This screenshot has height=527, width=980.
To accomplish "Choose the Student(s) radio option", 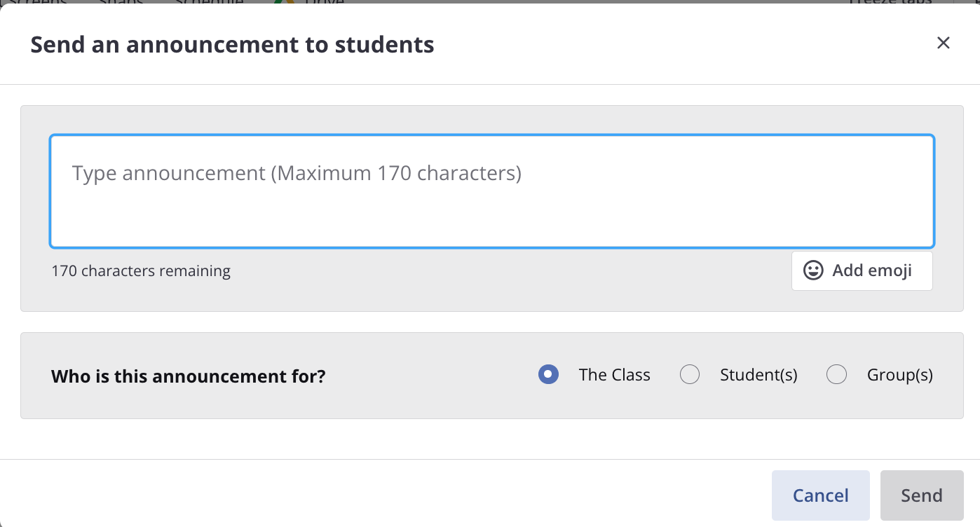I will point(690,375).
